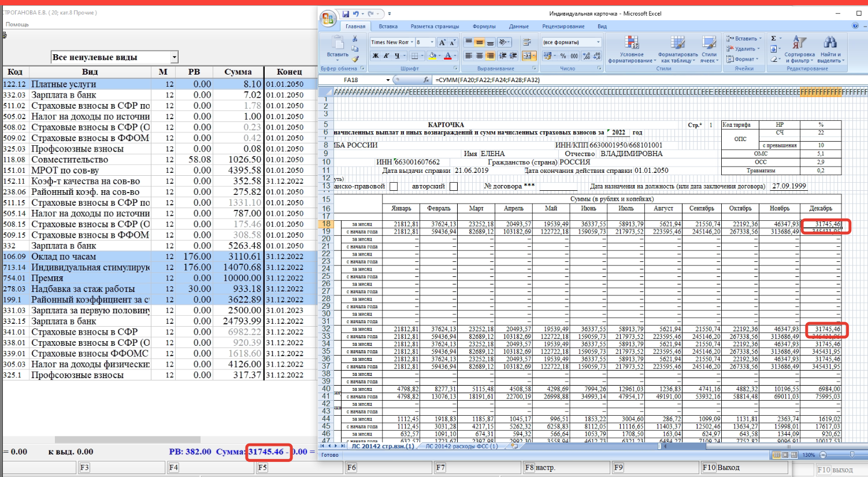The image size is (868, 477).
Task: Expand the merge and center dropdown arrow
Action: tap(534, 56)
